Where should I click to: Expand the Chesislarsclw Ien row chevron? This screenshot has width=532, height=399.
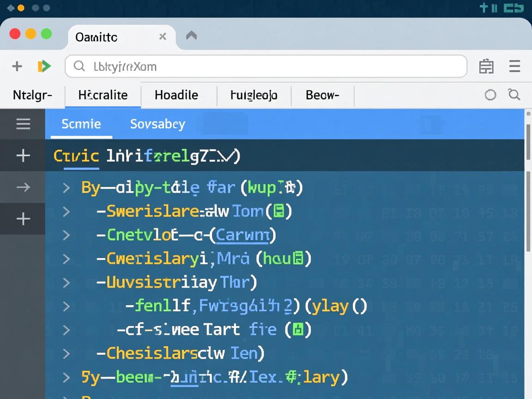pos(66,353)
